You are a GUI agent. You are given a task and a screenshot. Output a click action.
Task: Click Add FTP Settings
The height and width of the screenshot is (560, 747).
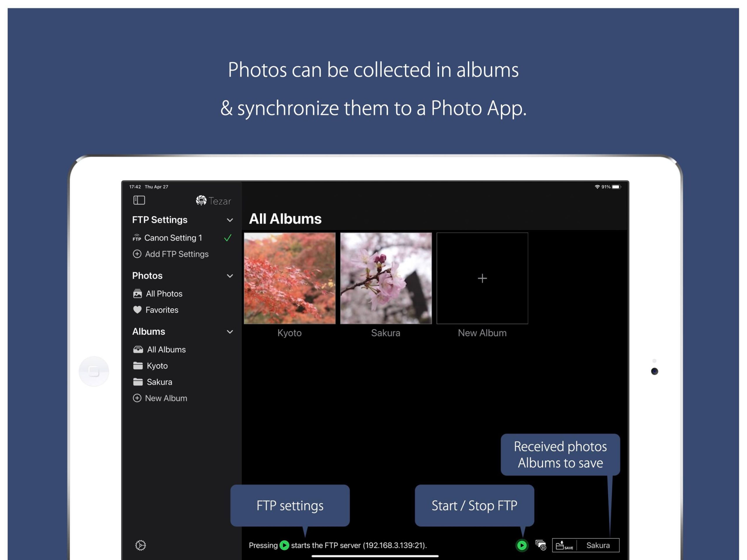(176, 254)
